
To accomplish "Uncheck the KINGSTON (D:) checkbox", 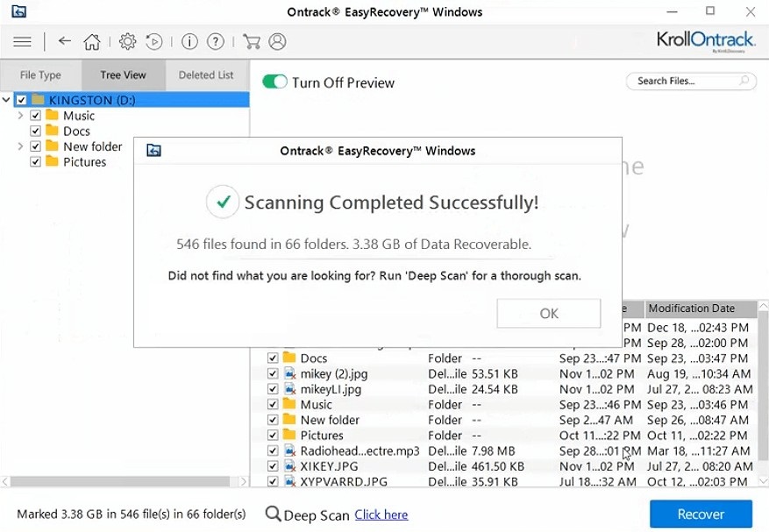I will 21,100.
